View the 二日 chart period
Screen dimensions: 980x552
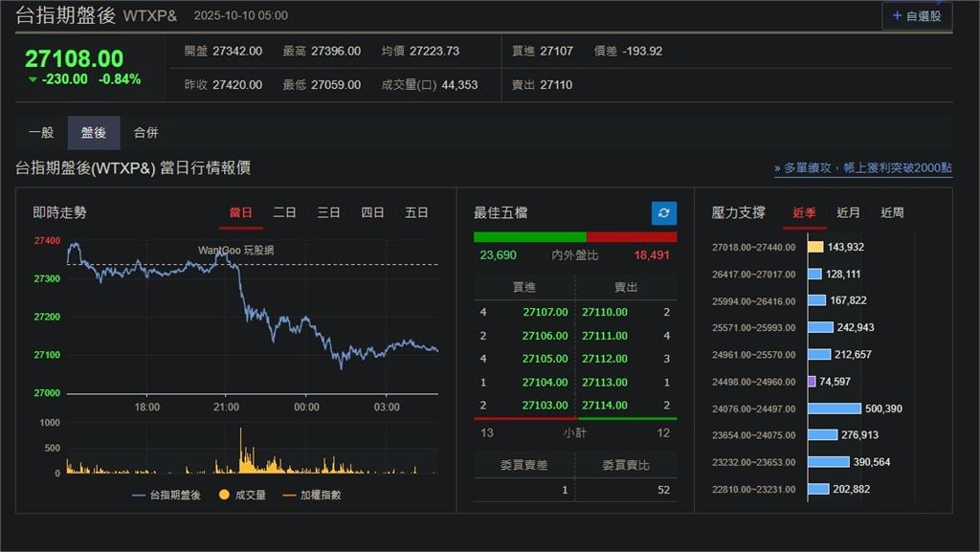coord(283,213)
